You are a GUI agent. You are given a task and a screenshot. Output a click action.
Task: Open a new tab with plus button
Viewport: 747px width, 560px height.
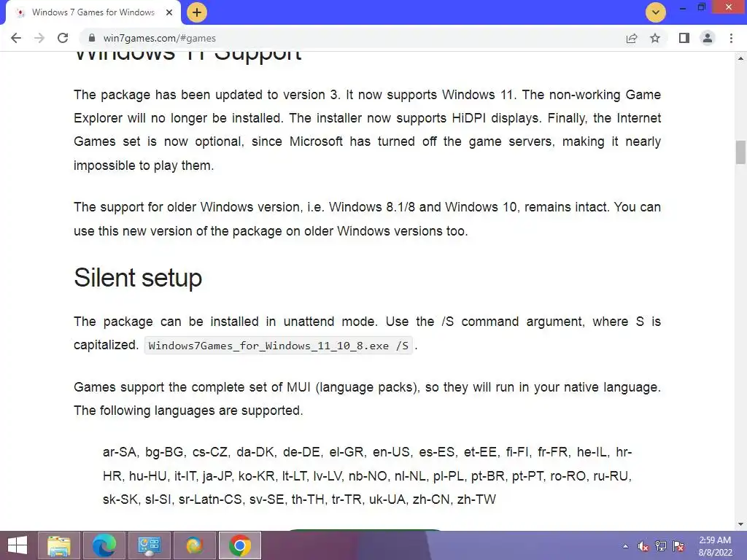coord(197,12)
